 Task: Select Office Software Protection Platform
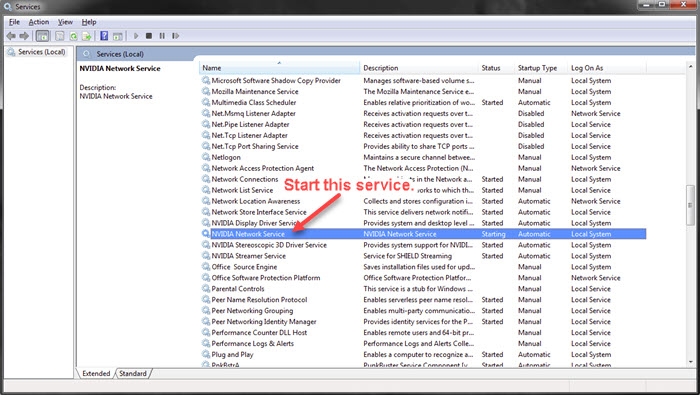click(x=266, y=278)
